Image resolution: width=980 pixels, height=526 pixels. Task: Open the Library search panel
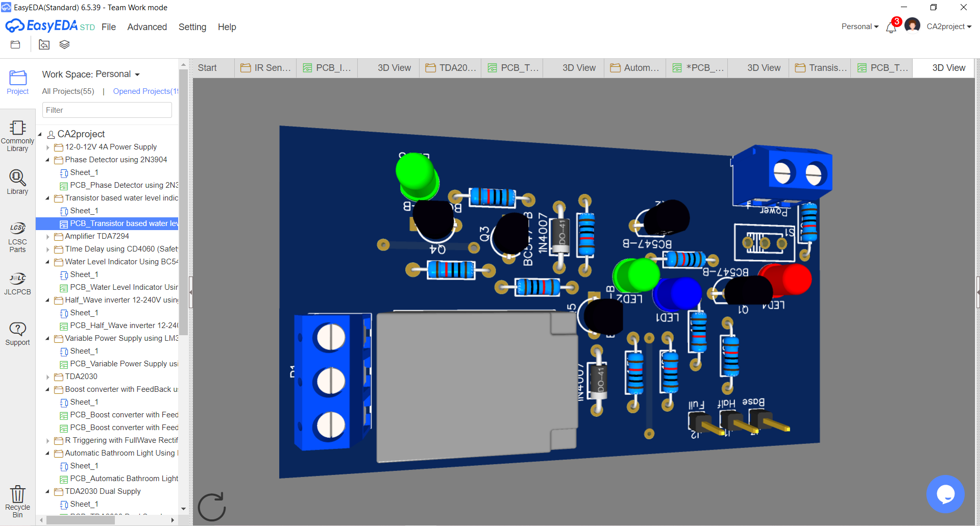click(x=17, y=182)
